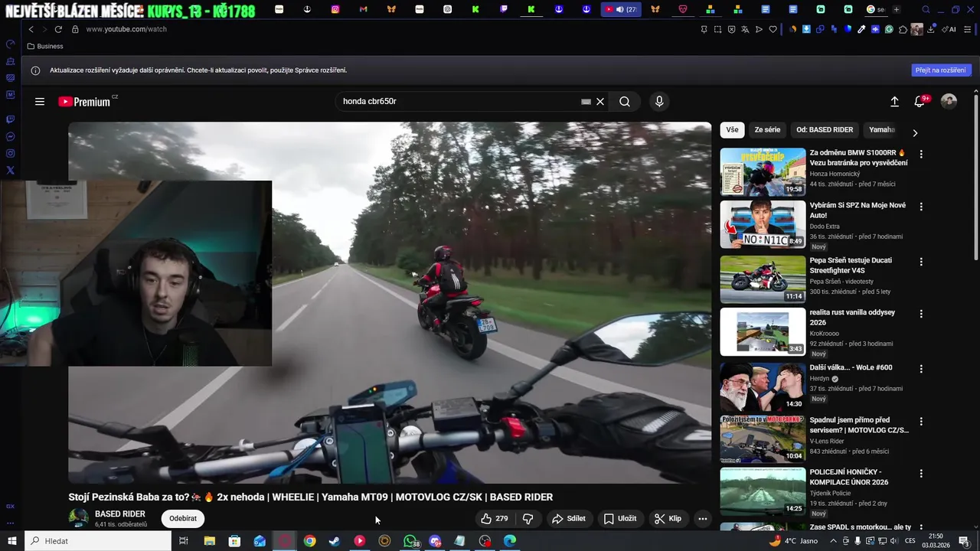Open the Windows Start menu

click(11, 541)
